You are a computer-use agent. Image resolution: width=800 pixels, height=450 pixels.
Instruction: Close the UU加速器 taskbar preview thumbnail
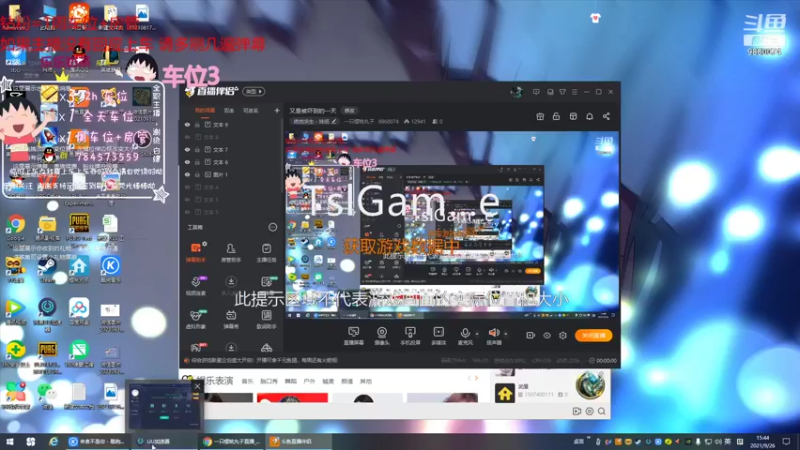click(x=197, y=387)
